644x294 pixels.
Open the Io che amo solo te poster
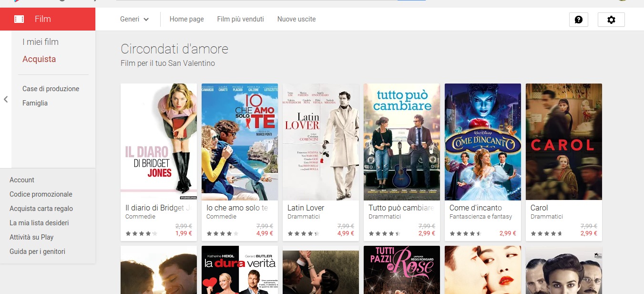240,142
